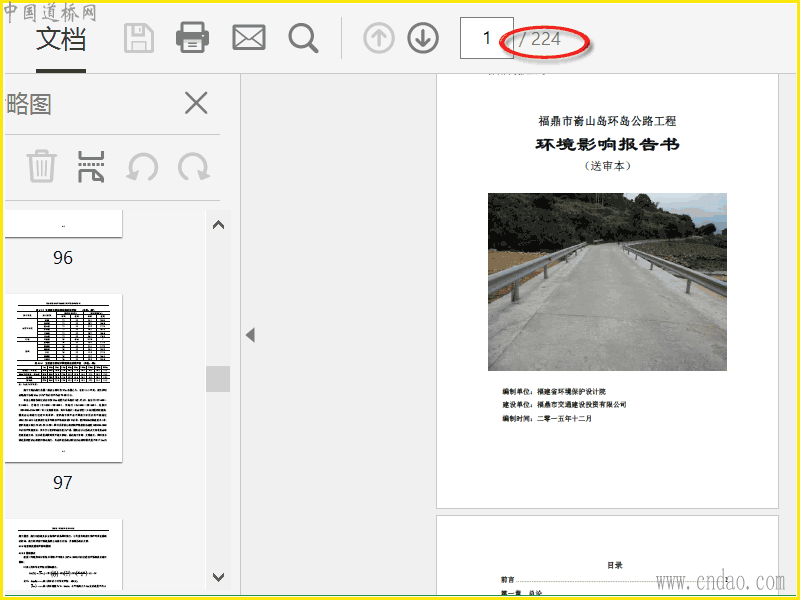
Task: Open search with magnifier icon
Action: click(x=304, y=38)
